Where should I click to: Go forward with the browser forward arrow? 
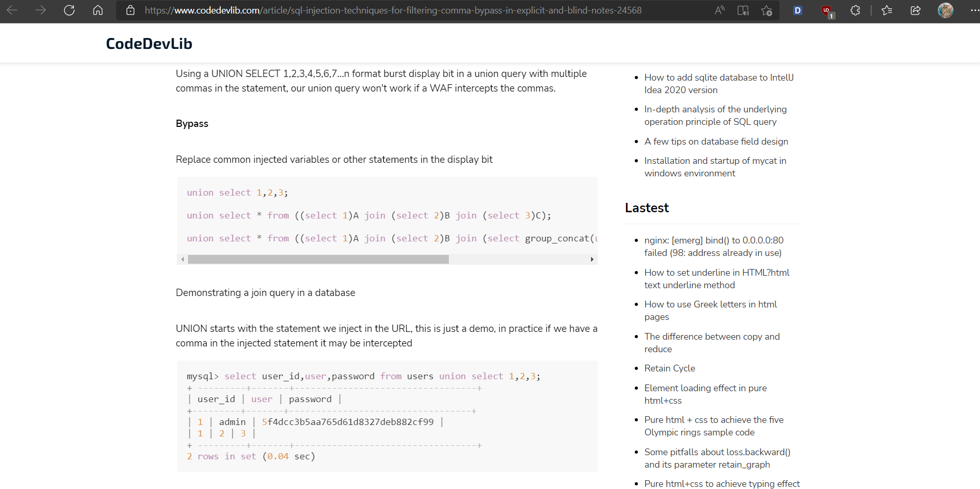tap(41, 10)
